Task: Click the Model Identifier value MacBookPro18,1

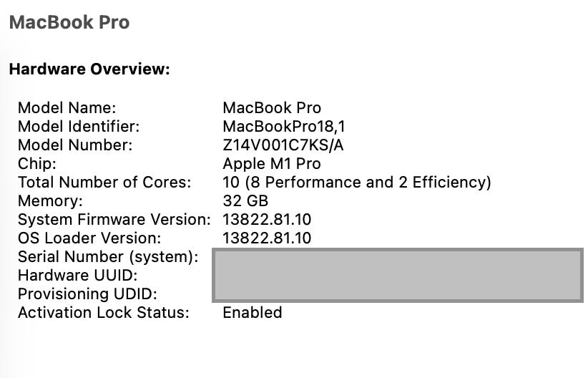Action: [285, 127]
